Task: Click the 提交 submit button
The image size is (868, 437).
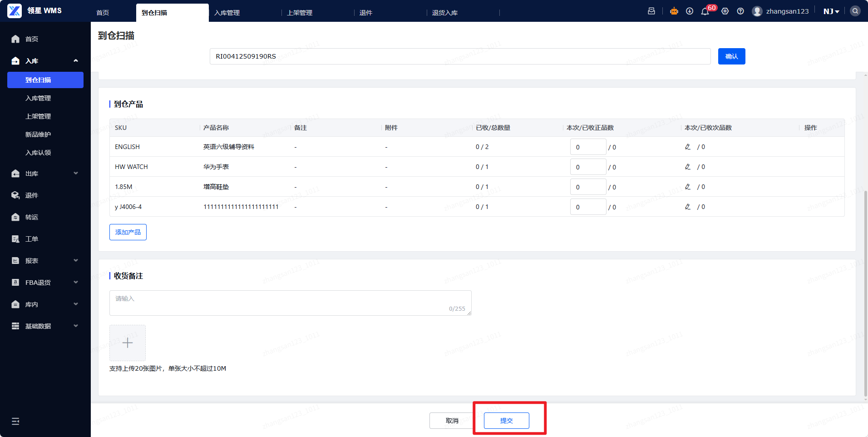Action: point(506,421)
